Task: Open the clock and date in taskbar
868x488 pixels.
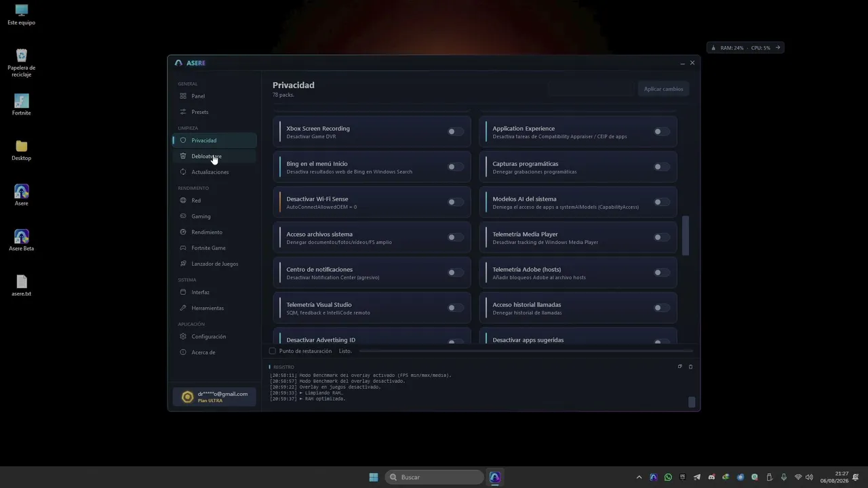Action: click(834, 477)
